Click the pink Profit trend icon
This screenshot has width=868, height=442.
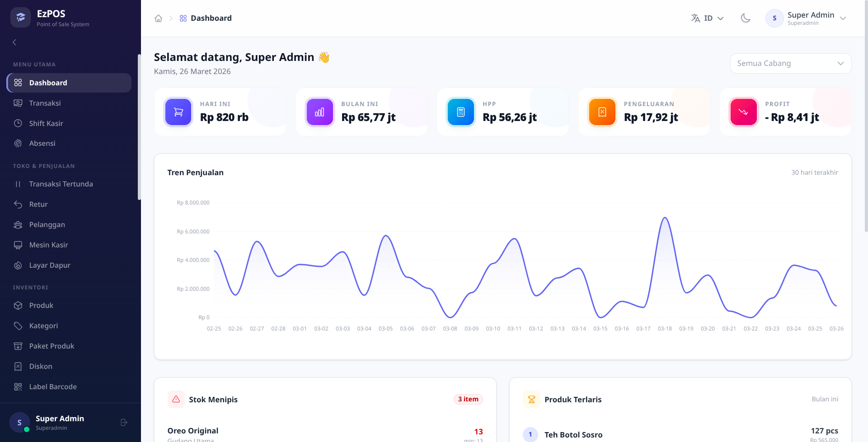click(x=743, y=112)
